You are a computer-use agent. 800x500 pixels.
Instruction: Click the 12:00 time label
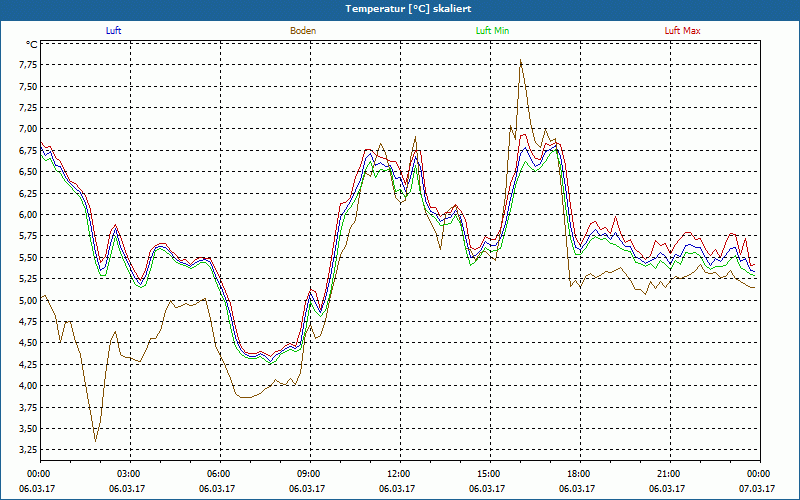(397, 474)
